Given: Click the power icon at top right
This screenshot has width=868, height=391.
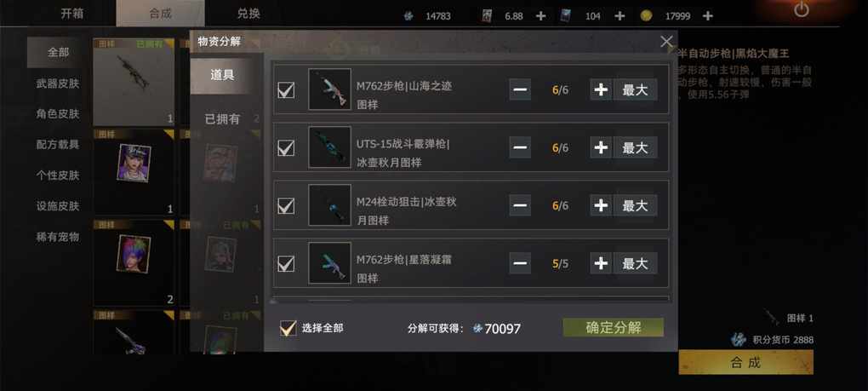Looking at the screenshot, I should [x=801, y=9].
